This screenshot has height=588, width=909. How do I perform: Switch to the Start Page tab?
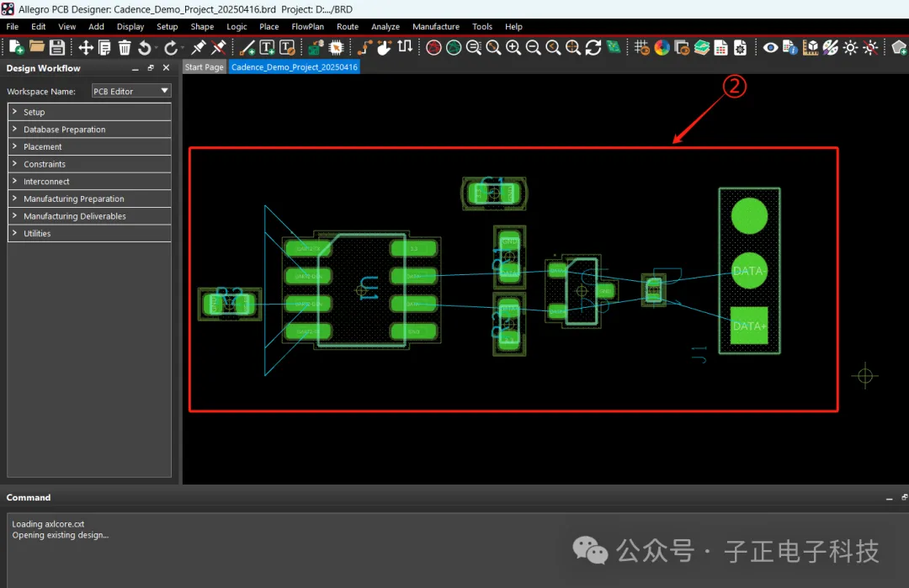pyautogui.click(x=204, y=67)
